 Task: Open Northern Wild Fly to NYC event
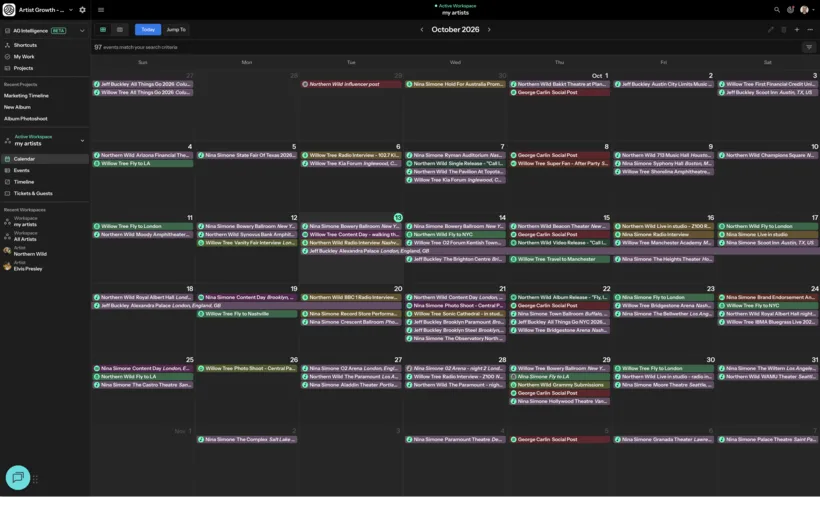tap(455, 235)
